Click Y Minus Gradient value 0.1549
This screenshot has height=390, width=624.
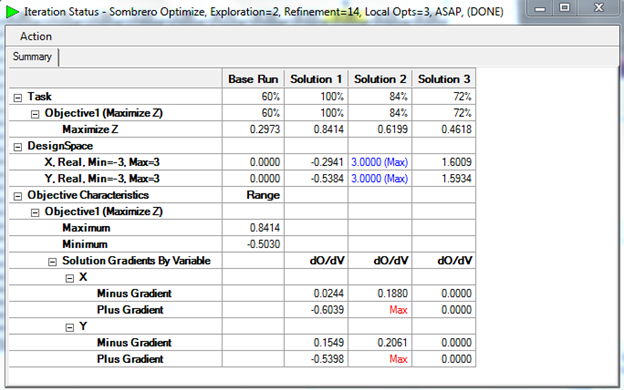(x=328, y=343)
